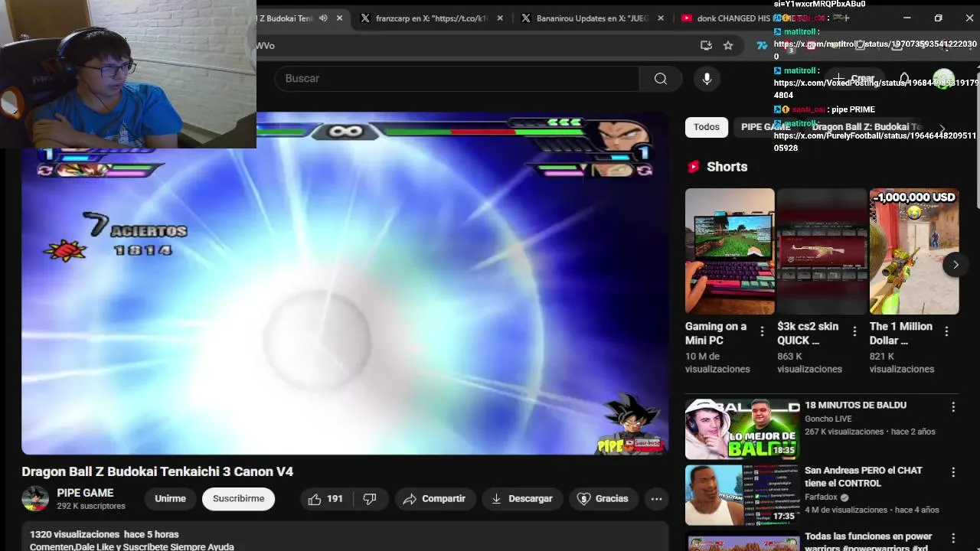Open options for $3k cs2 skin short
Image resolution: width=980 pixels, height=551 pixels.
click(x=854, y=331)
